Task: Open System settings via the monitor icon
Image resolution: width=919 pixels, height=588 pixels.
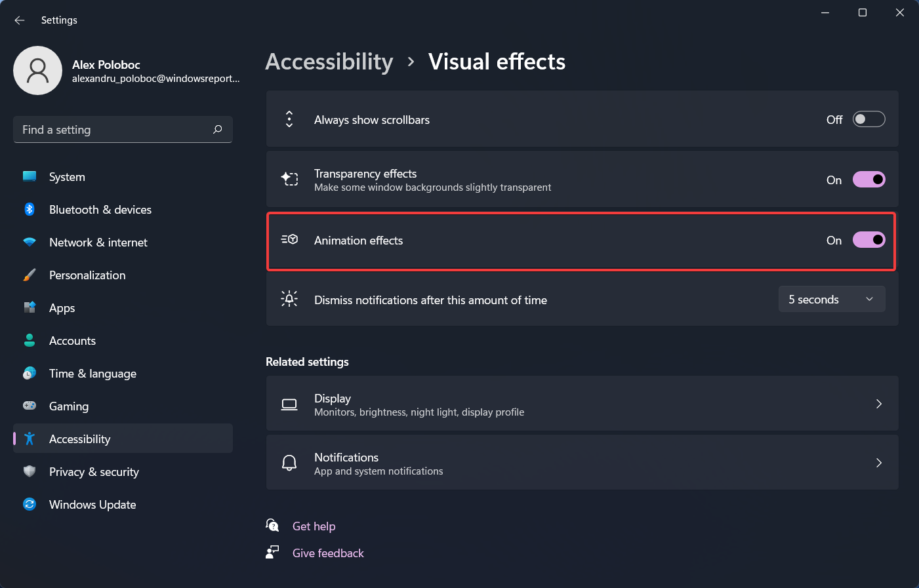Action: [30, 176]
